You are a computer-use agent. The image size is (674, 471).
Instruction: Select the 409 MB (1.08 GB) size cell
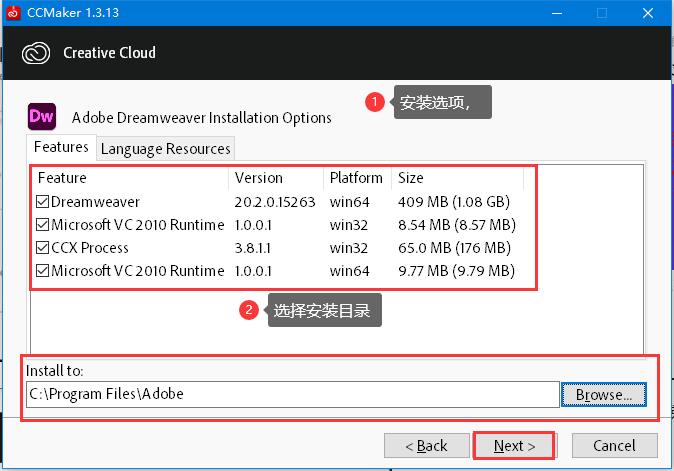tap(454, 202)
